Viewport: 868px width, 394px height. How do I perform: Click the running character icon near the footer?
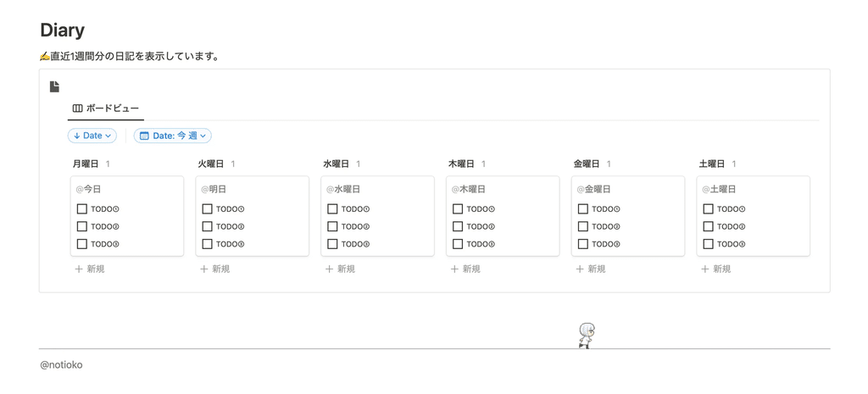(587, 336)
